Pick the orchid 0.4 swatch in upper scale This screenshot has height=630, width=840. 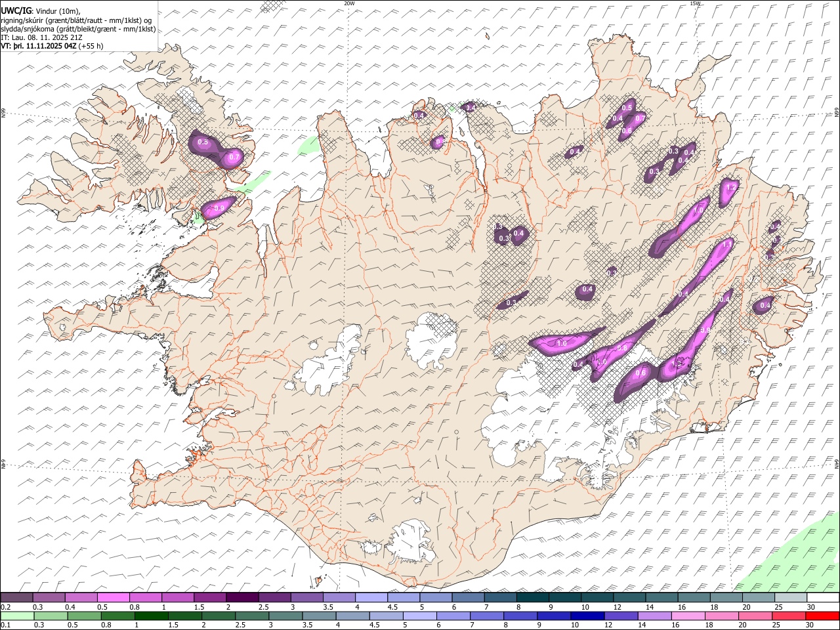(x=81, y=598)
